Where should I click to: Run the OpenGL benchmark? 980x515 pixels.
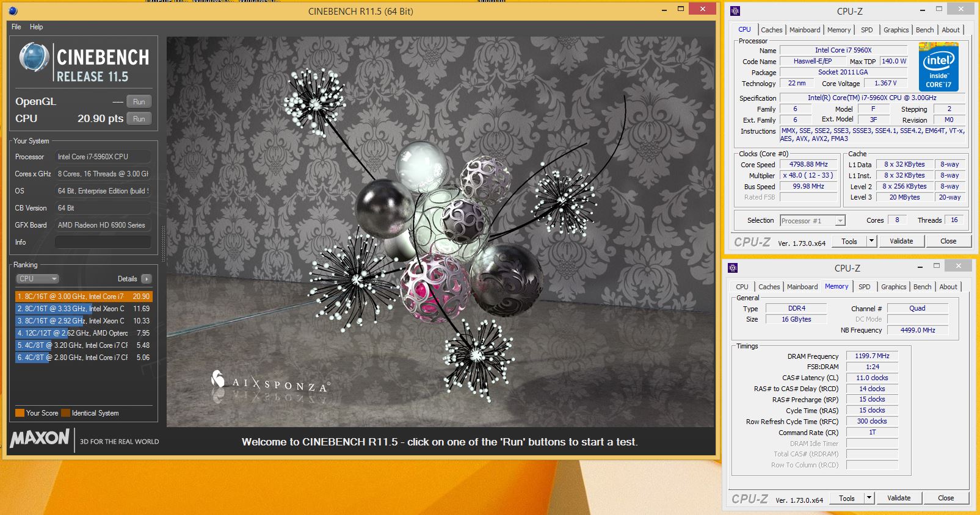click(x=139, y=102)
